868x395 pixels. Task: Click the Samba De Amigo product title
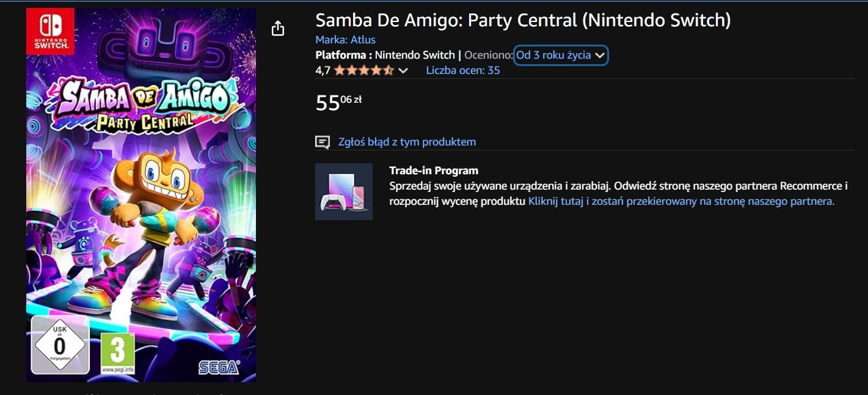coord(523,20)
